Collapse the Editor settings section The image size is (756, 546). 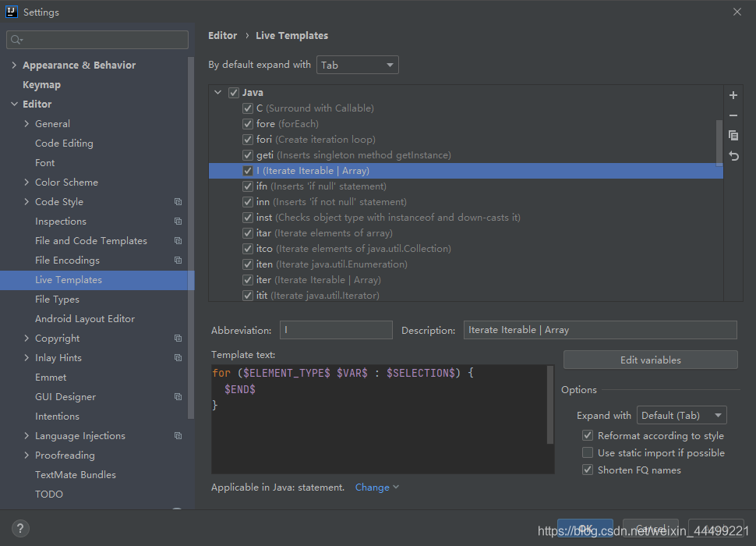coord(14,105)
